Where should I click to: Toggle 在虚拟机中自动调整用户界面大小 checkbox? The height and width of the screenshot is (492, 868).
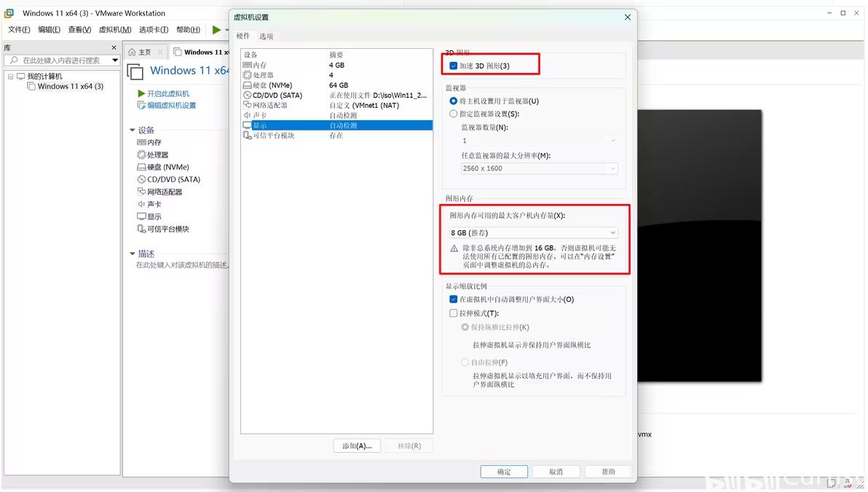454,299
